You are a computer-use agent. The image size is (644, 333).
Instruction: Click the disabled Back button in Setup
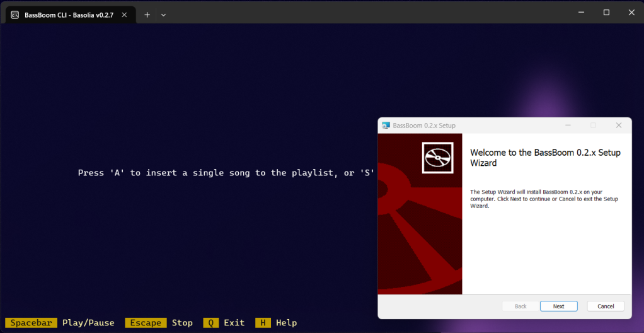520,307
